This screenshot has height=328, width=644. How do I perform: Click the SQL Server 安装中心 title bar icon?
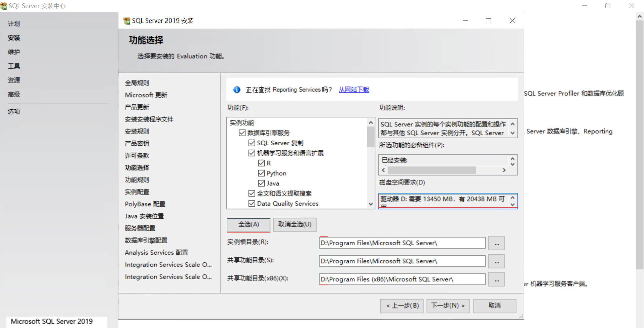4,6
